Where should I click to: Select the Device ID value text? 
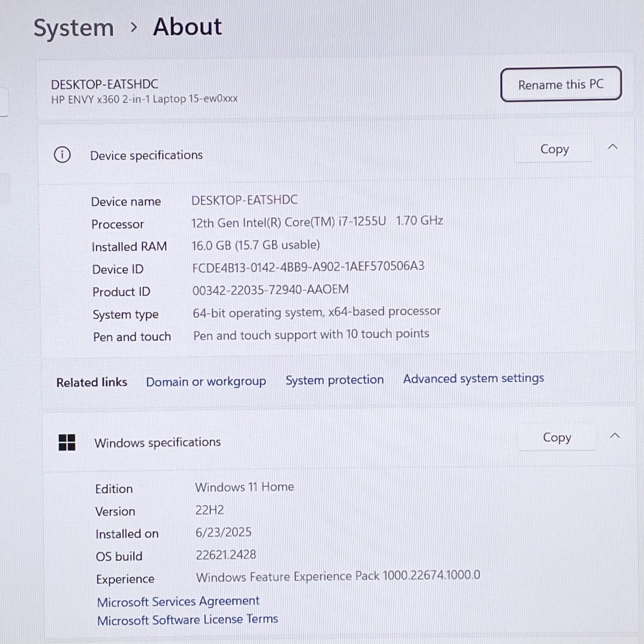click(307, 266)
